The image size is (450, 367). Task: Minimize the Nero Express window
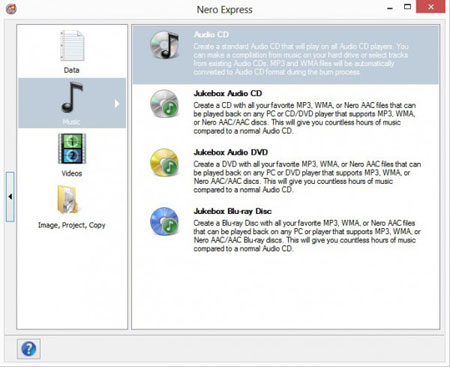point(390,8)
